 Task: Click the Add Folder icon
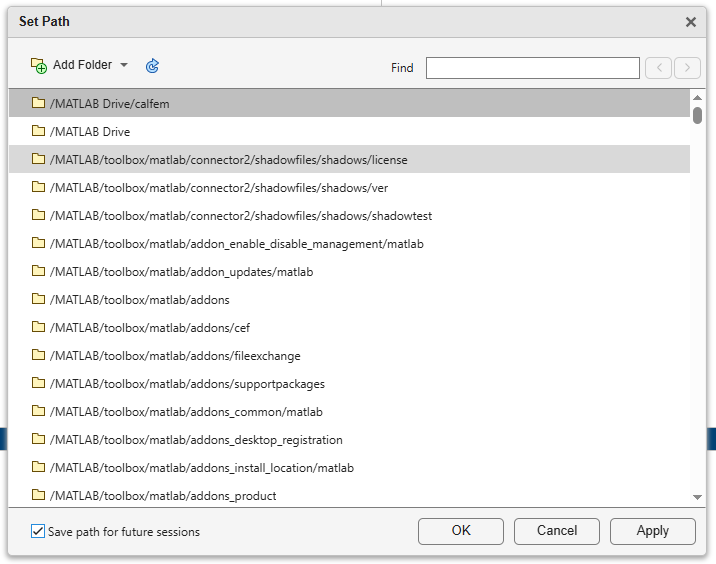39,65
